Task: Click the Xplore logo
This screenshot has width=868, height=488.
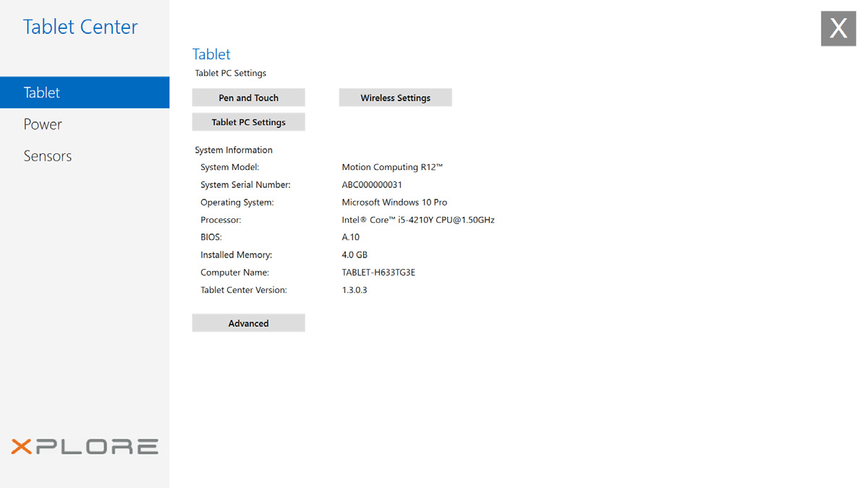Action: (x=85, y=446)
